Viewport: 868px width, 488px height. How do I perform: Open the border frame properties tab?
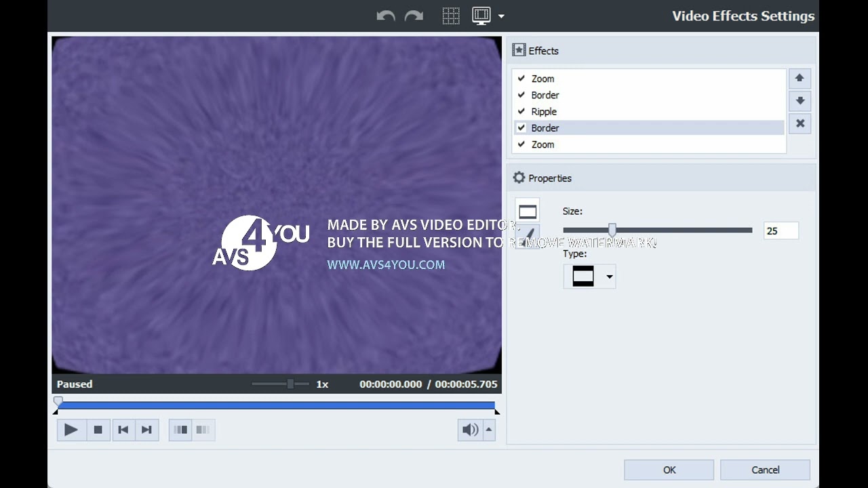[528, 211]
